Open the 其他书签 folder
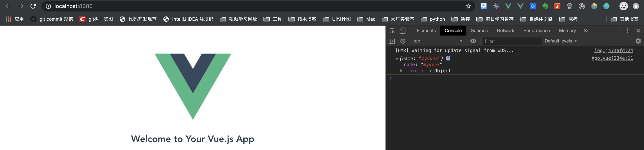644x150 pixels. coord(624,19)
